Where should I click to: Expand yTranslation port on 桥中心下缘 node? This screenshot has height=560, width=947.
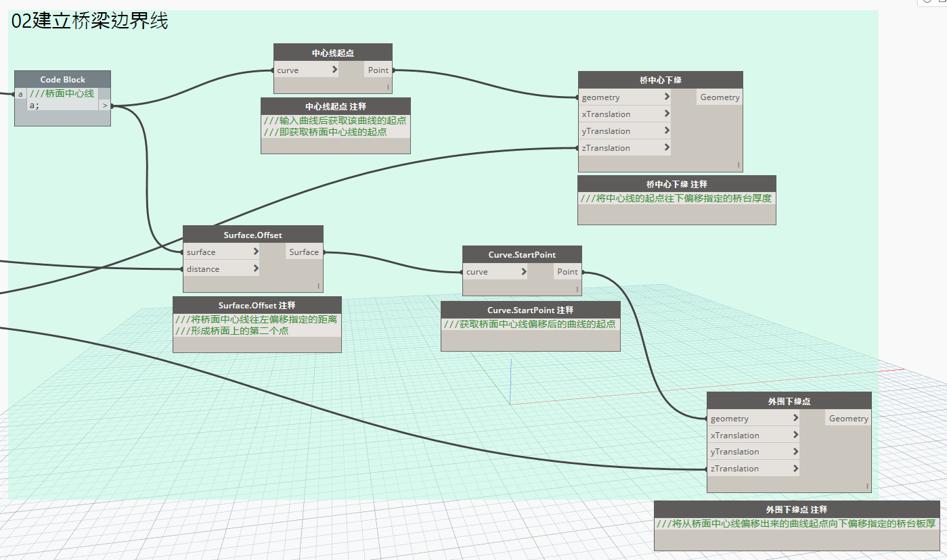click(667, 131)
